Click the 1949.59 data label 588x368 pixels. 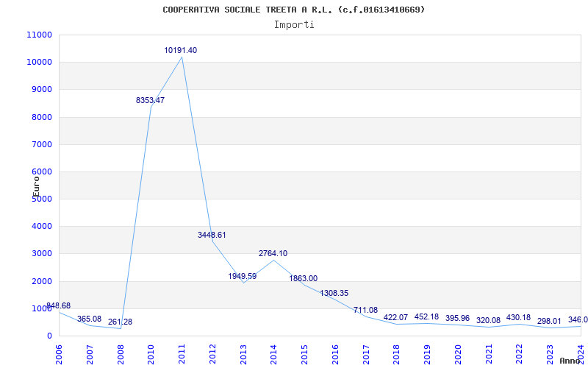pos(243,277)
